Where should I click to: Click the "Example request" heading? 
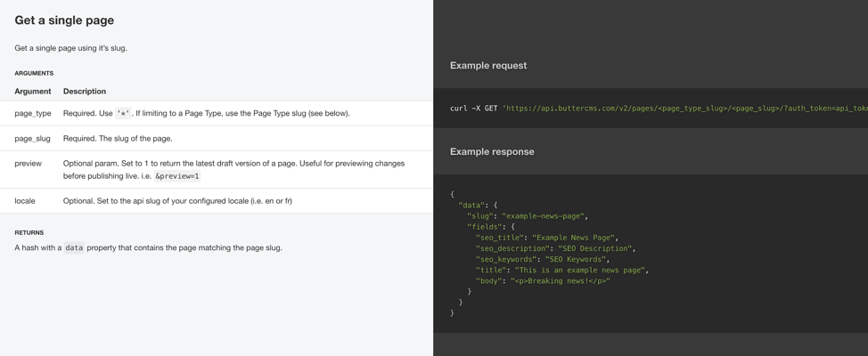click(487, 66)
